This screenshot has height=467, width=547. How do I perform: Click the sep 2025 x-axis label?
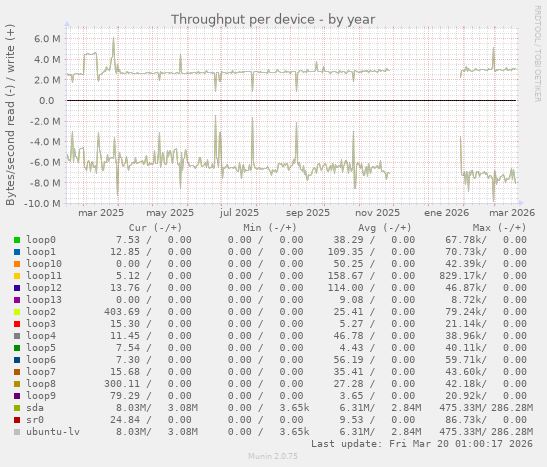coord(308,213)
